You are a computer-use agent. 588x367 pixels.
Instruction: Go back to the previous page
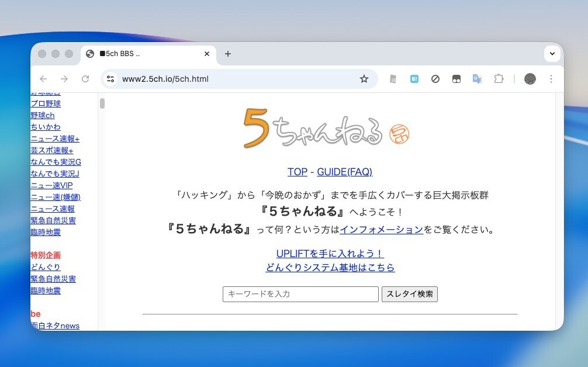pyautogui.click(x=43, y=79)
